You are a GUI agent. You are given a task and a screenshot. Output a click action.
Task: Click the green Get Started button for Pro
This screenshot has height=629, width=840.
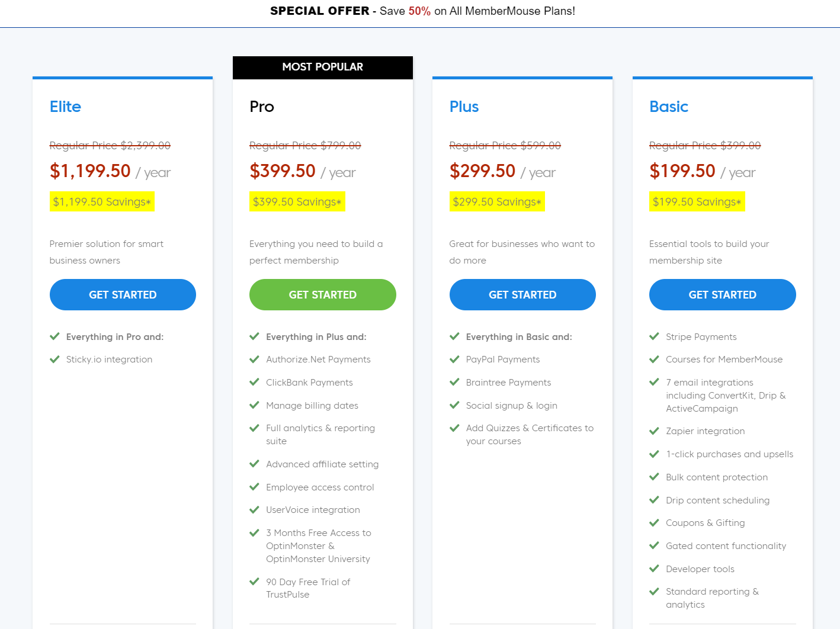[323, 294]
